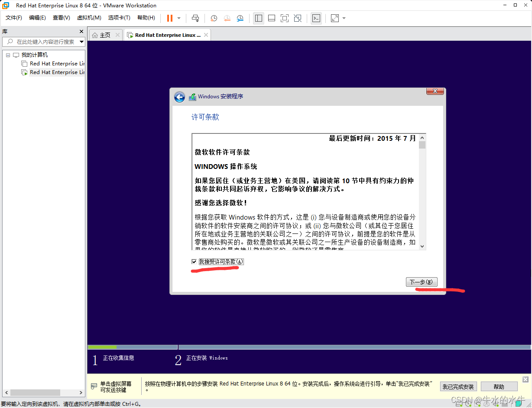Go back with the blue arrow in setup

179,97
